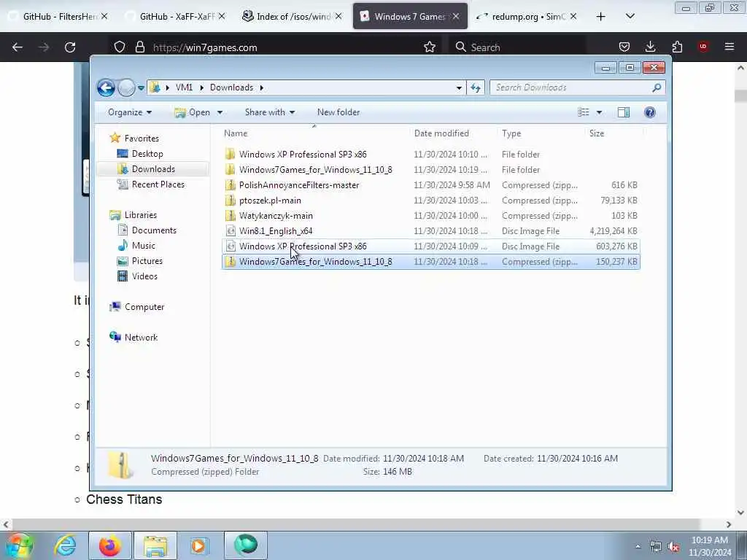Open the Pictures library

click(x=147, y=261)
